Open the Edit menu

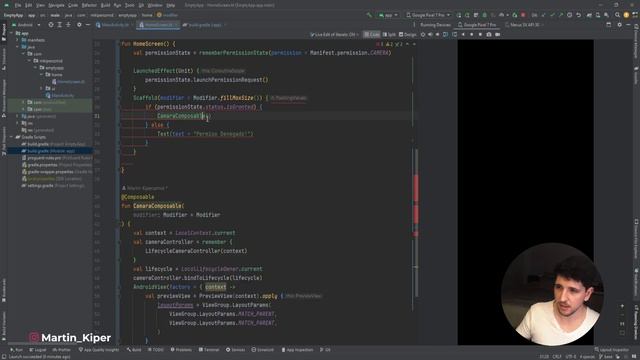click(29, 5)
